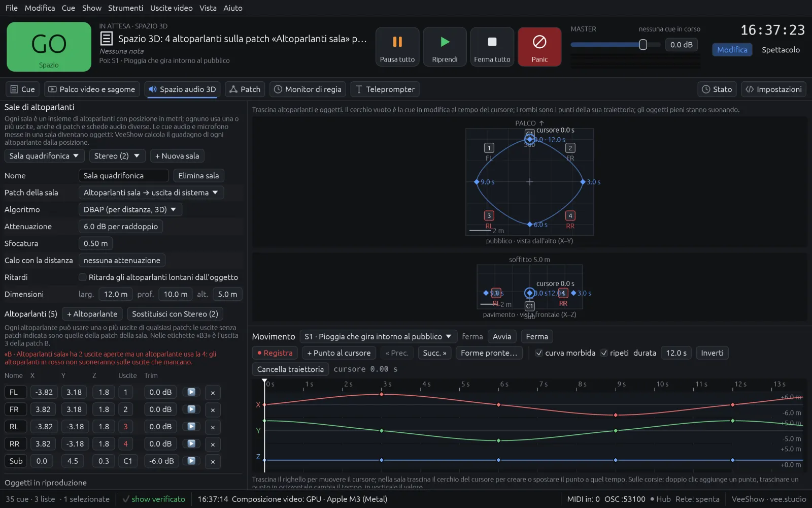This screenshot has width=812, height=508.
Task: Toggle the ripeti checkbox
Action: point(604,353)
